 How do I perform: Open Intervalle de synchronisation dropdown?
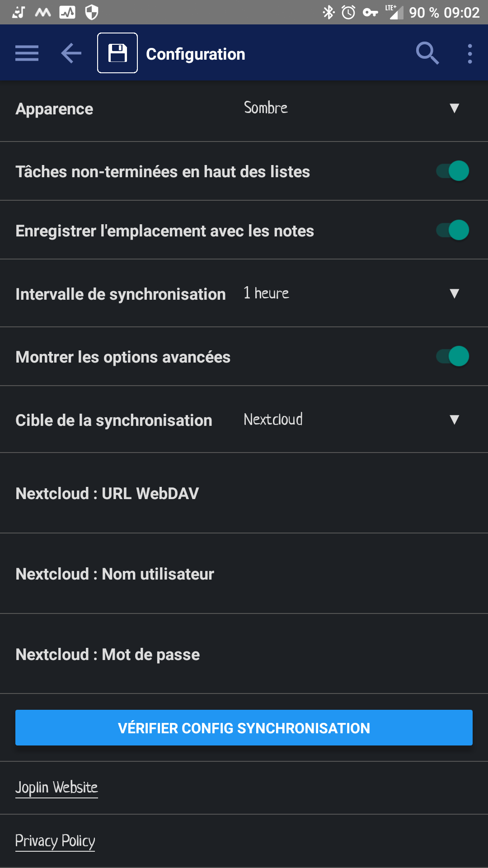pos(352,293)
